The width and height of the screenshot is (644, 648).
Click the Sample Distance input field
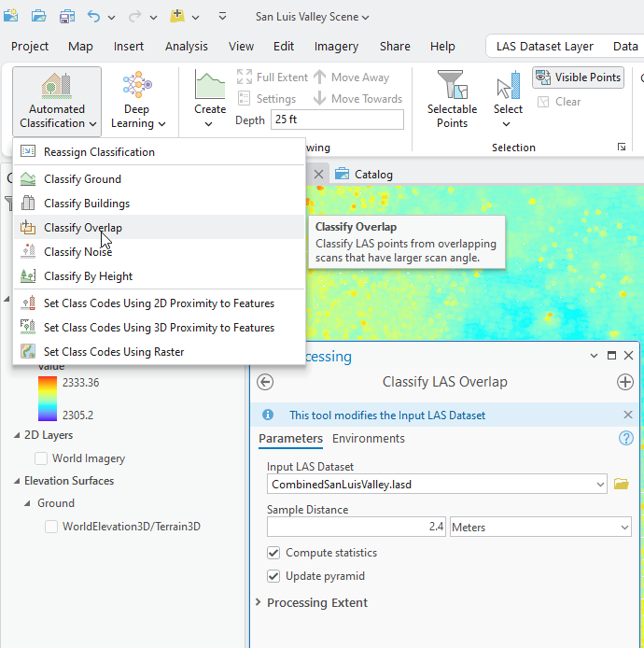357,528
